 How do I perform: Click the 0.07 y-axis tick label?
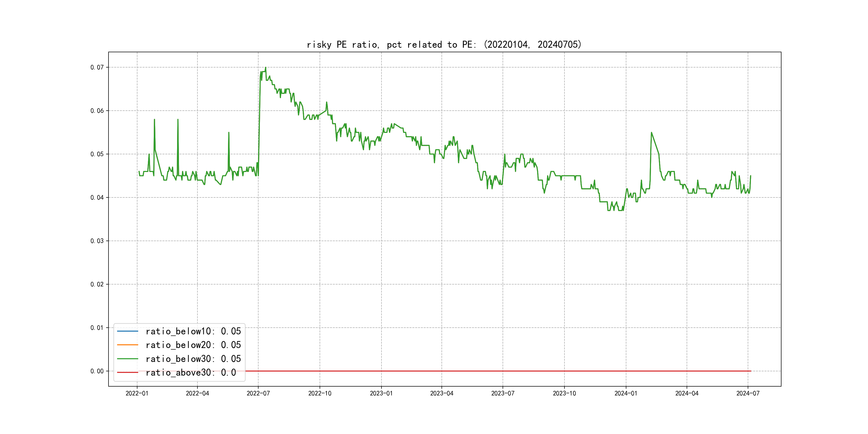[x=97, y=68]
